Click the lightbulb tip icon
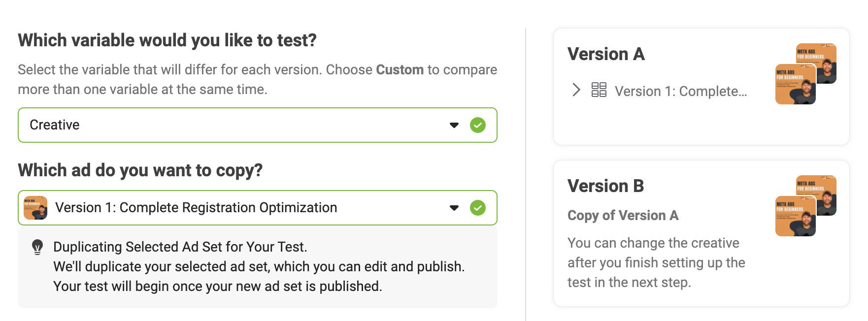The image size is (868, 321). pyautogui.click(x=37, y=247)
